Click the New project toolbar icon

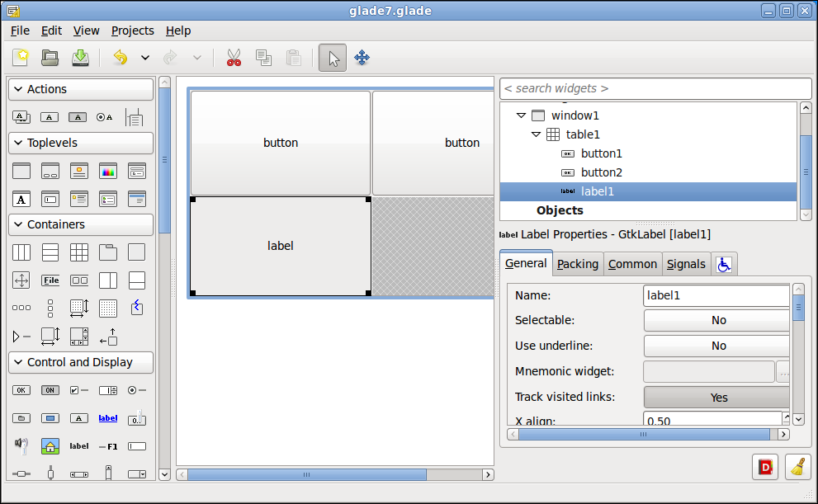pos(21,58)
